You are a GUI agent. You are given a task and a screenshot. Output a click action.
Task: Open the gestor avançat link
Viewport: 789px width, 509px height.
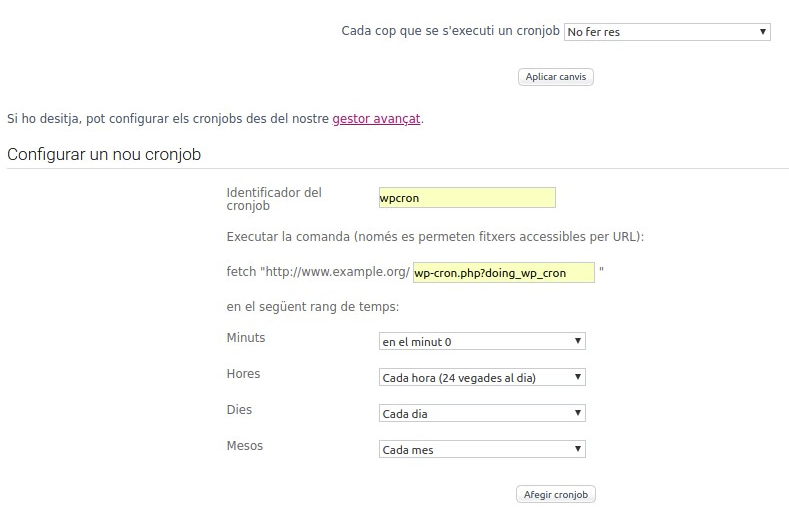click(x=376, y=119)
